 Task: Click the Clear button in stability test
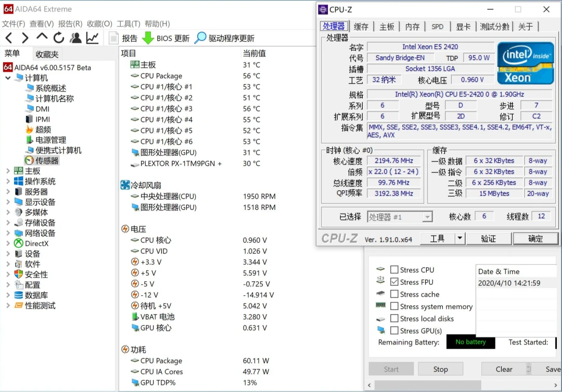[x=504, y=369]
